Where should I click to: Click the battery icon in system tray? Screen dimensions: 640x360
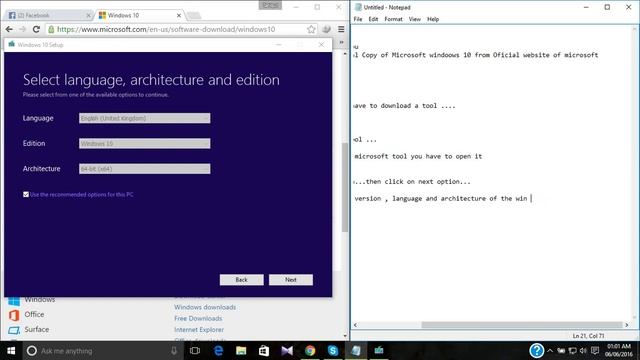click(x=561, y=351)
